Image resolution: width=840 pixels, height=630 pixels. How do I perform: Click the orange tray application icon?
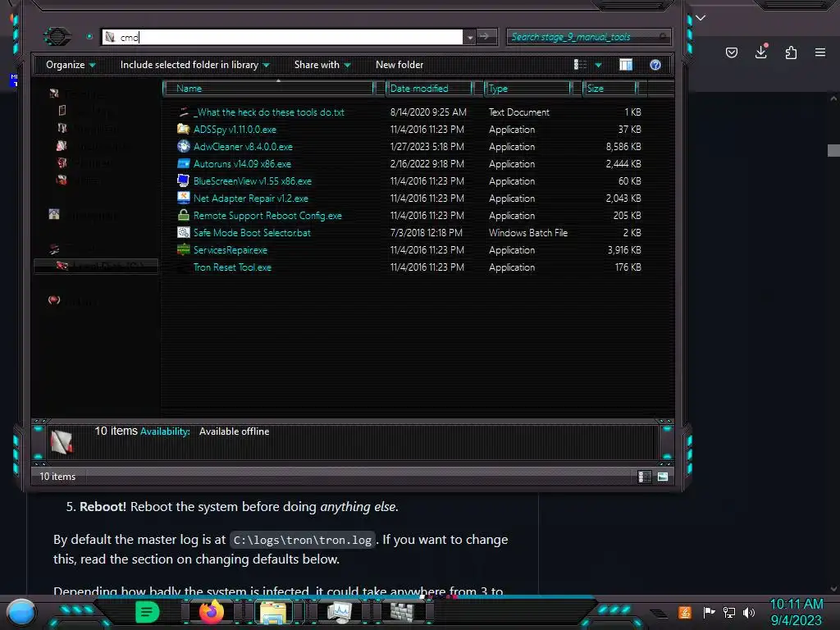[x=685, y=612]
